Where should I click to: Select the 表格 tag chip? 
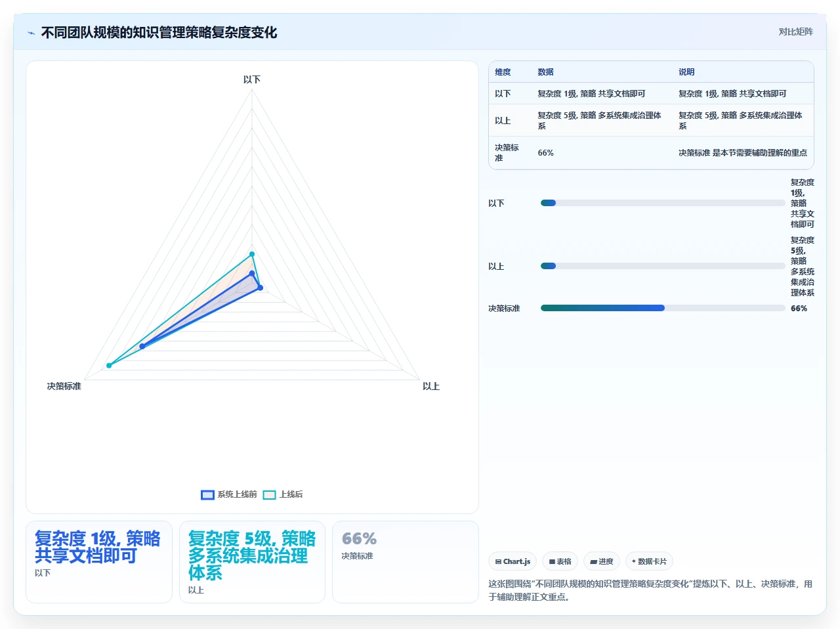(560, 561)
